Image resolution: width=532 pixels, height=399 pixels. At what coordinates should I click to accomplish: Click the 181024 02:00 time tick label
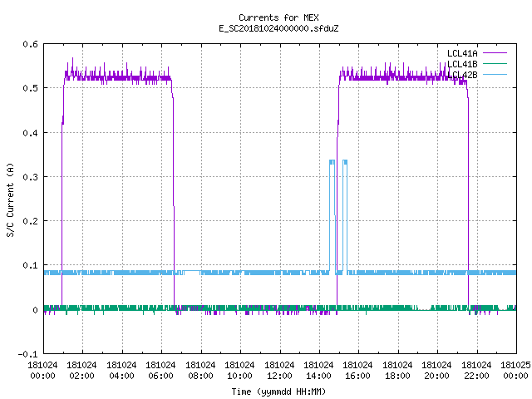(81, 371)
